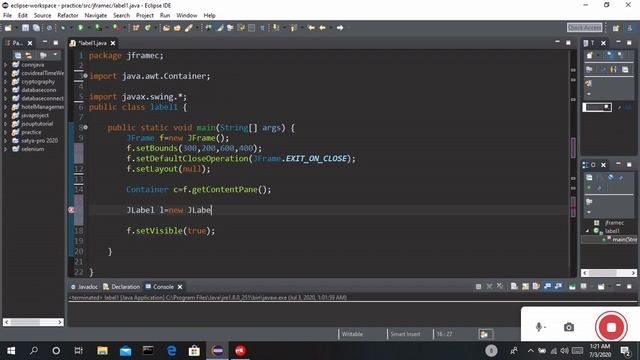Click the Previous Annotation toolbar icon
Screen dimensions: 640x360
click(293, 28)
